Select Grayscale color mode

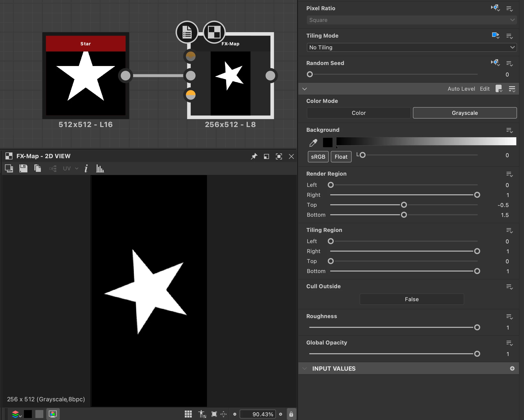coord(464,113)
